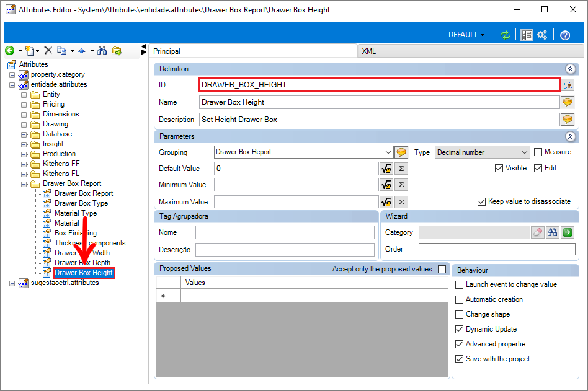Open the Grouping combo box
The height and width of the screenshot is (391, 588).
pos(303,152)
